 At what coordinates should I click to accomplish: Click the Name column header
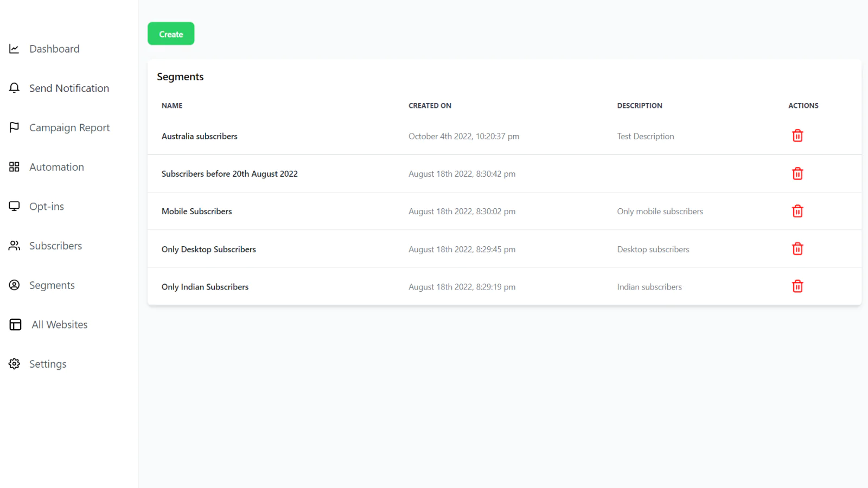172,106
